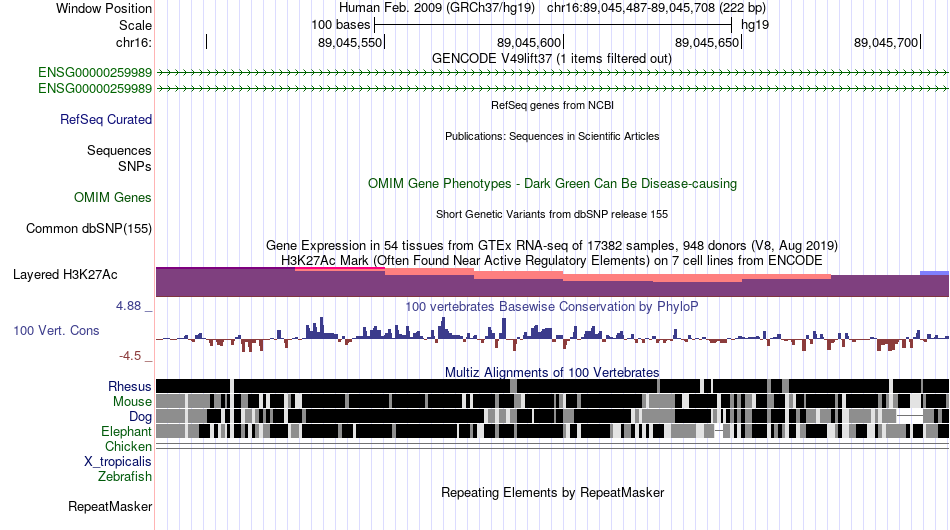This screenshot has height=530, width=950.
Task: Click the PhyloP conservation bar graph
Action: pyautogui.click(x=552, y=334)
